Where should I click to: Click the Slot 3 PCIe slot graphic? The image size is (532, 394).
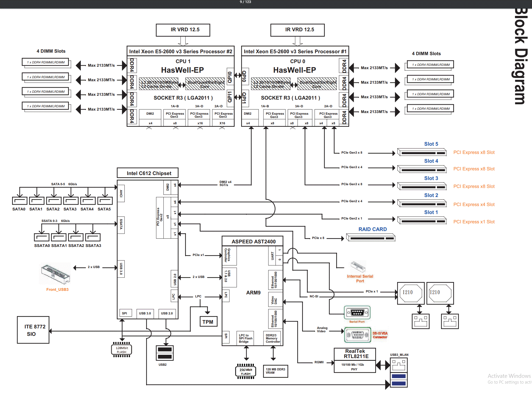(x=422, y=187)
